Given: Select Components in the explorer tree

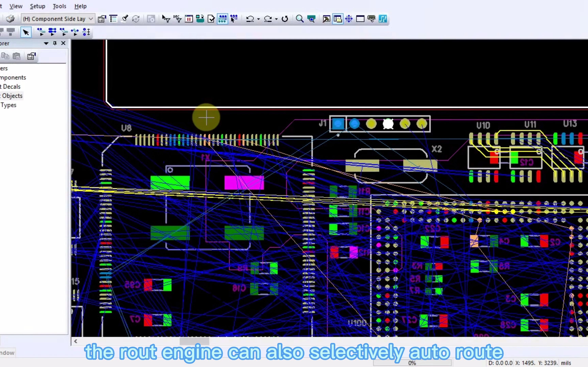Looking at the screenshot, I should pyautogui.click(x=13, y=77).
